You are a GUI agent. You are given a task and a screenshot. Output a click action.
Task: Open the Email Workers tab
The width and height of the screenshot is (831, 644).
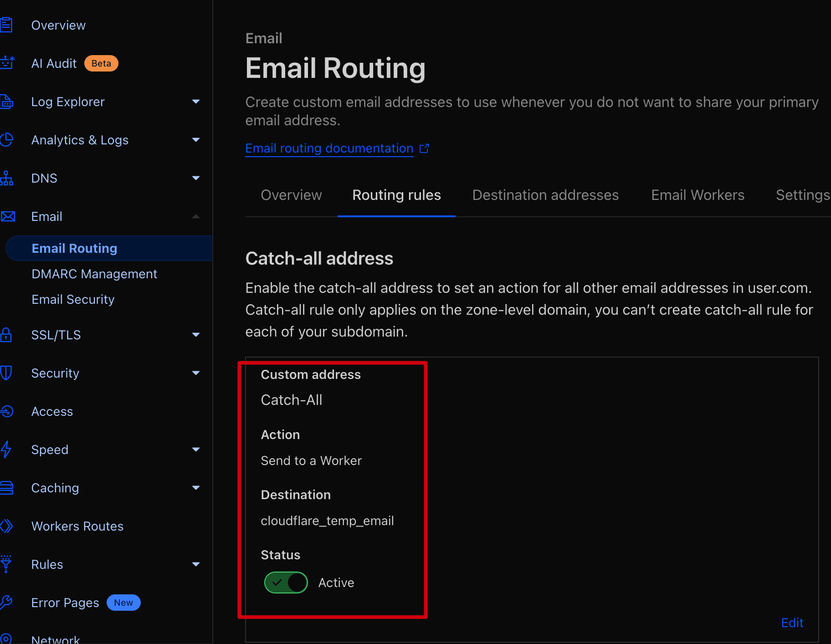[x=697, y=195]
